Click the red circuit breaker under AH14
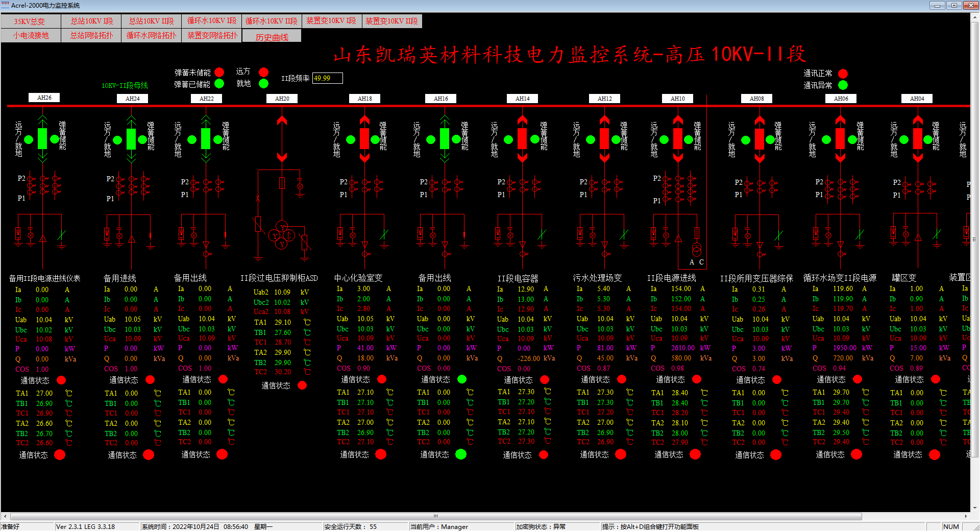 point(522,139)
